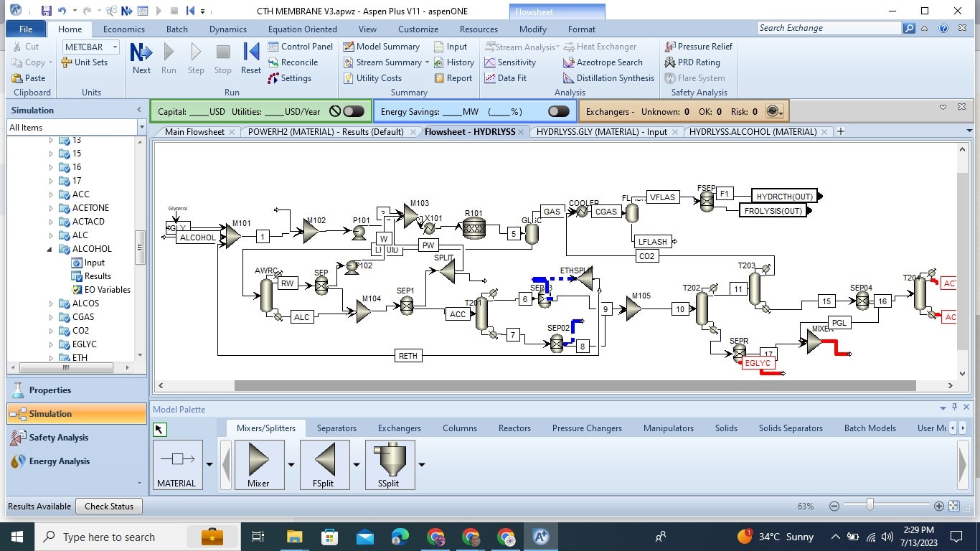Click the zoom slider handle
Image resolution: width=980 pixels, height=551 pixels.
[870, 506]
